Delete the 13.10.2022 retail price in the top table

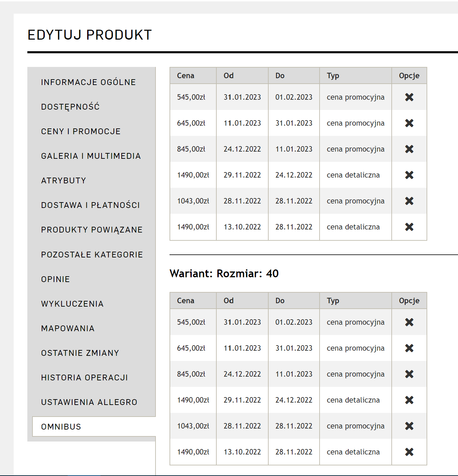(x=409, y=227)
